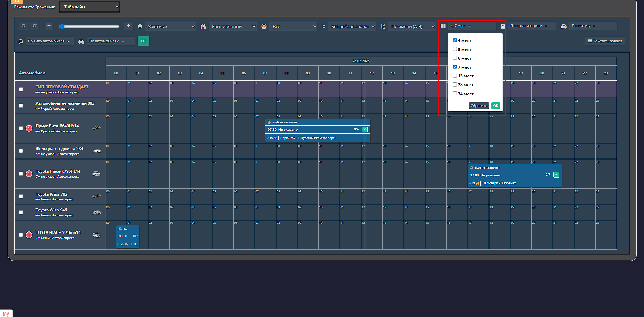
Task: Click the undo arrow icon in toolbar
Action: (x=23, y=26)
